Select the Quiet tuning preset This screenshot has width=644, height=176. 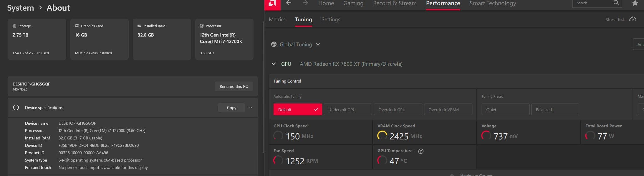pyautogui.click(x=506, y=109)
